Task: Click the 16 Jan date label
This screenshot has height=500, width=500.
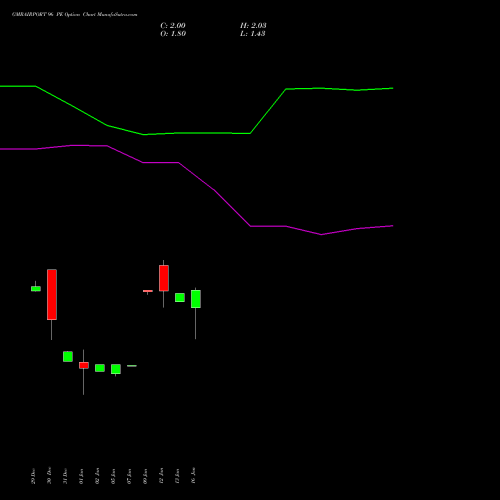Action: 193,476
